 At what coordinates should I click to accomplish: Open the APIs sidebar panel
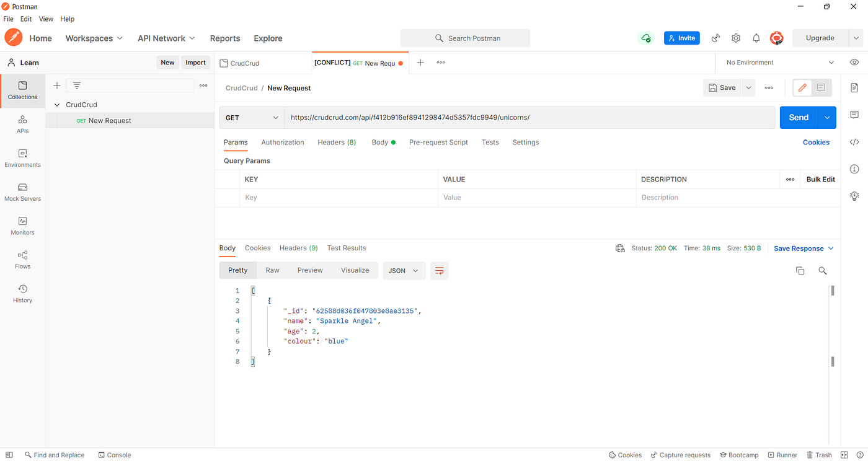point(22,125)
